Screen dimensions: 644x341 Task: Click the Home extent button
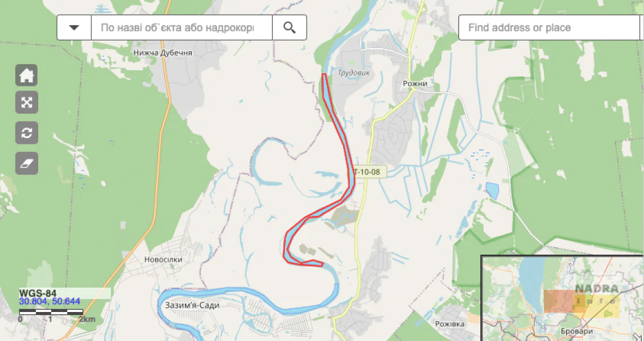[x=27, y=76]
